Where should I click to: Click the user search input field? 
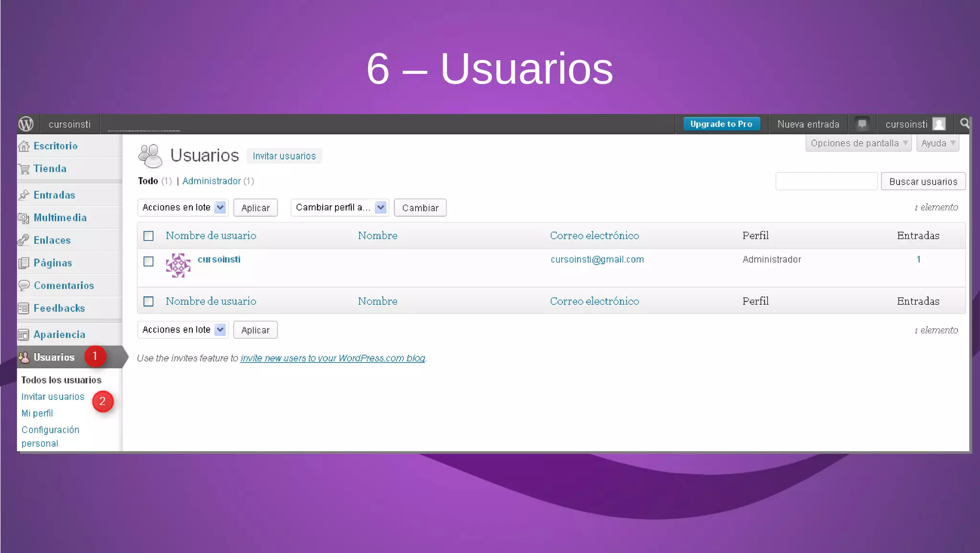coord(826,181)
